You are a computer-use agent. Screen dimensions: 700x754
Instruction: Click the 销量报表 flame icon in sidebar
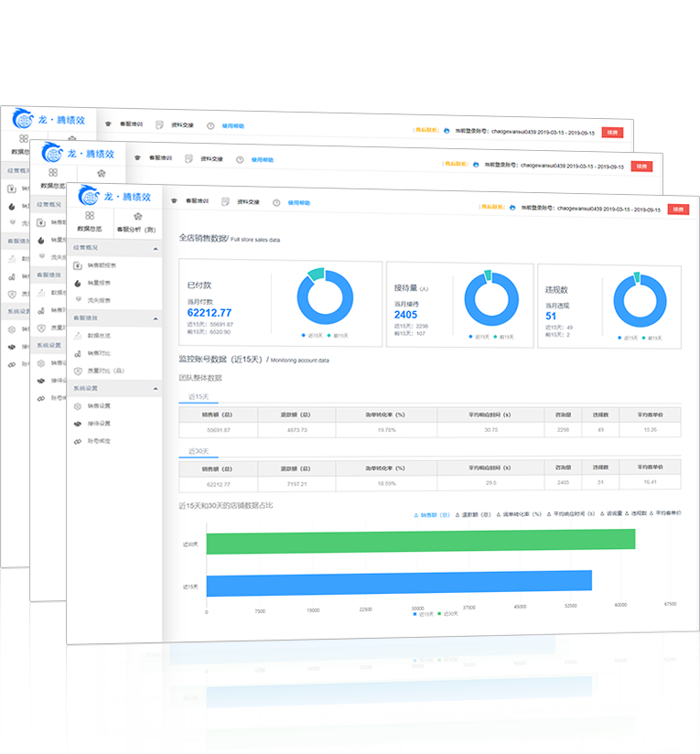coord(78,283)
